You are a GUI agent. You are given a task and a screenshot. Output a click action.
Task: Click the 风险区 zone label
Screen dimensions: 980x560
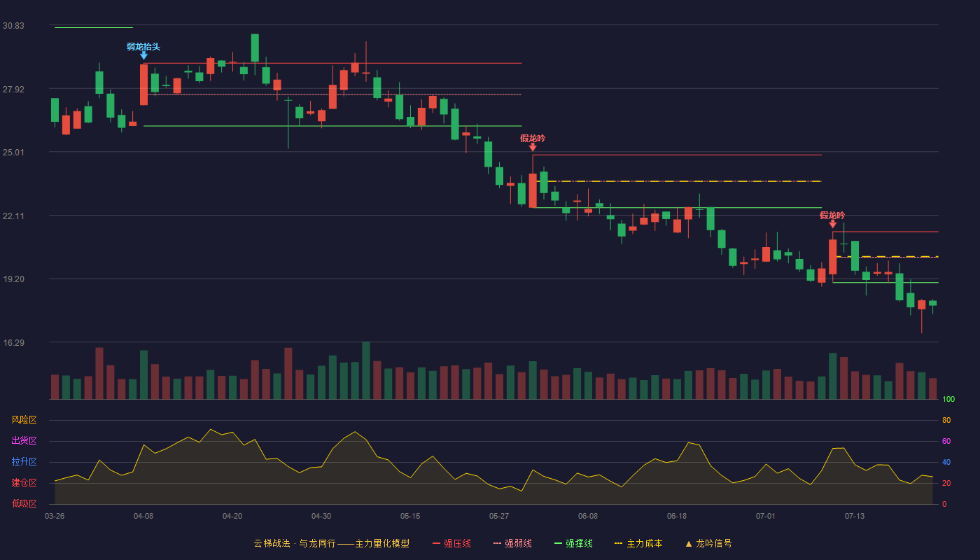click(24, 420)
